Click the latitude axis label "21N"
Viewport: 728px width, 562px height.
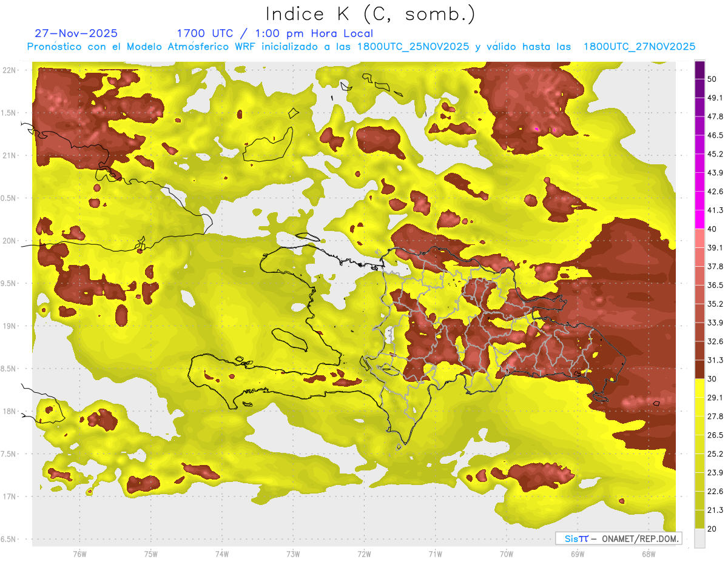point(9,156)
